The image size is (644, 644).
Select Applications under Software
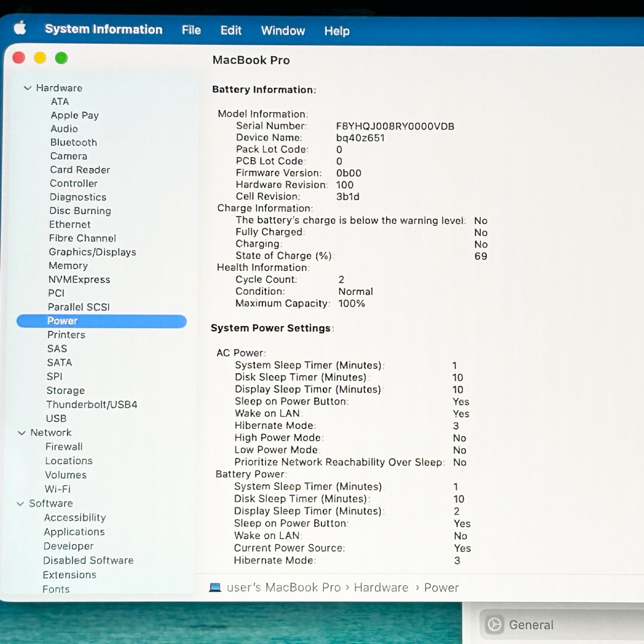74,532
